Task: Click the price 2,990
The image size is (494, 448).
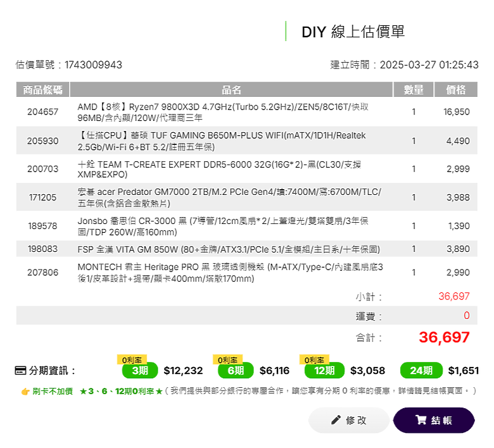Action: [458, 272]
